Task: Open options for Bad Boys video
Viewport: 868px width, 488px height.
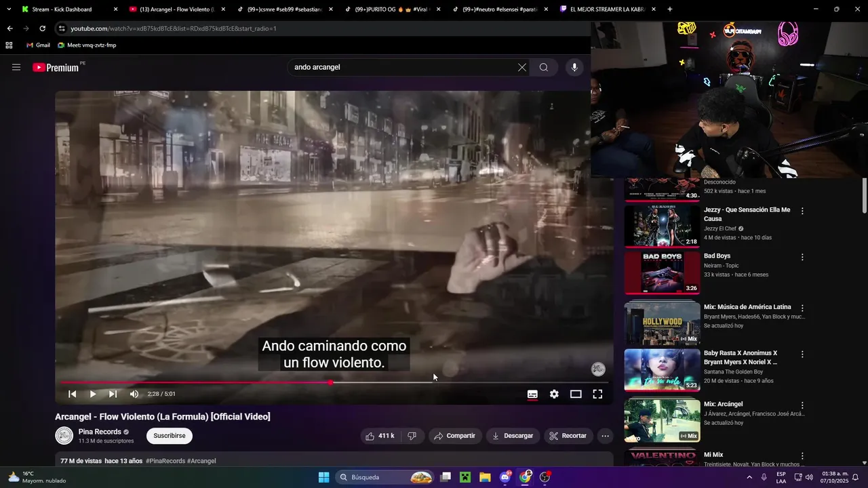Action: [x=802, y=257]
